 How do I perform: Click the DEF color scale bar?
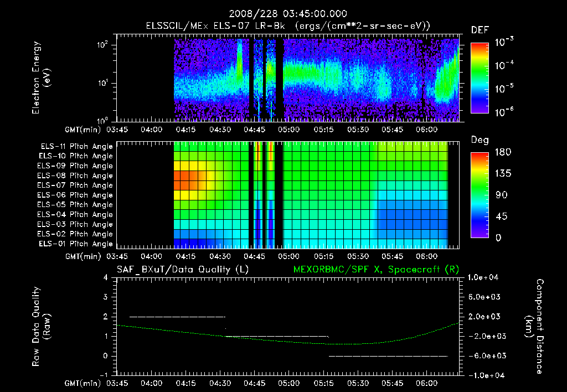(x=480, y=78)
